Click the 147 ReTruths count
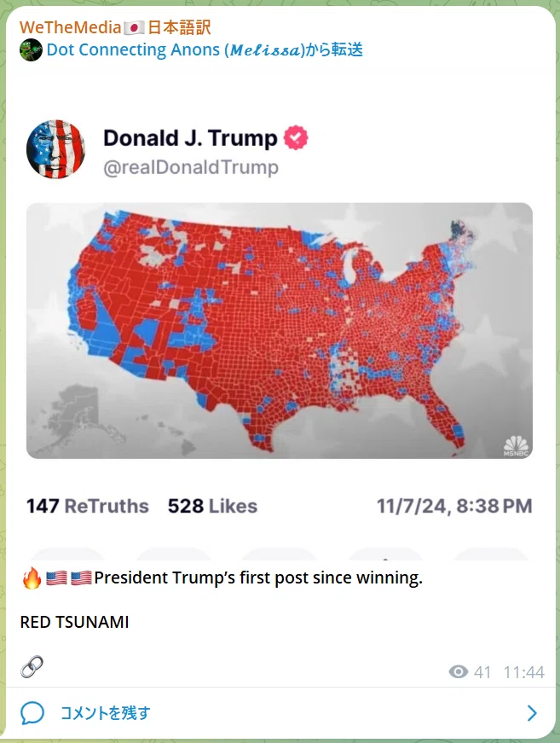Viewport: 560px width, 743px height. (88, 506)
